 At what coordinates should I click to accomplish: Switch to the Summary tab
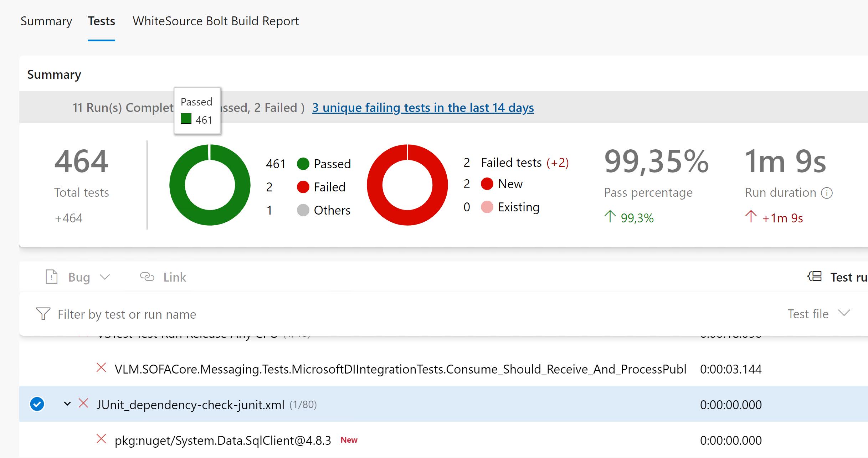[46, 21]
